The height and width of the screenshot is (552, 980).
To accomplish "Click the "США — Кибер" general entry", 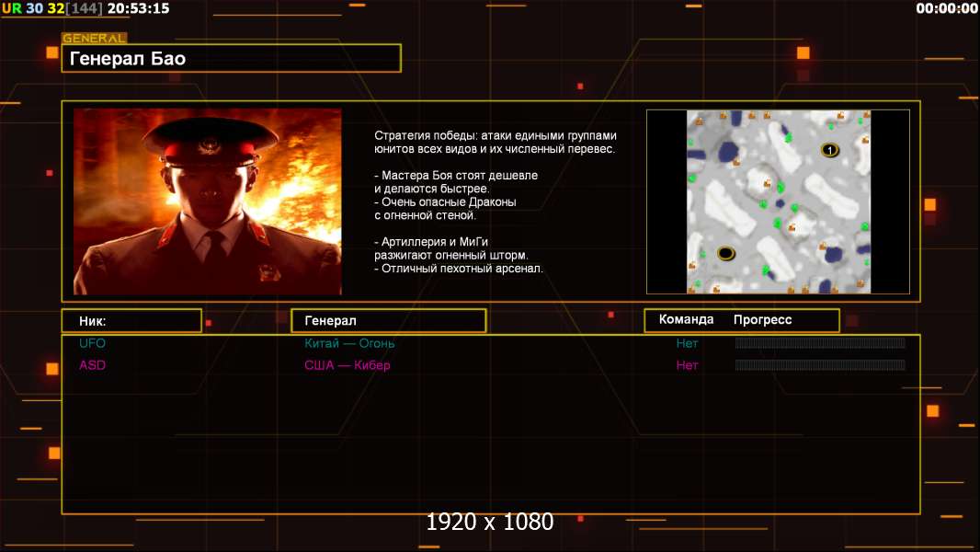I will 348,365.
